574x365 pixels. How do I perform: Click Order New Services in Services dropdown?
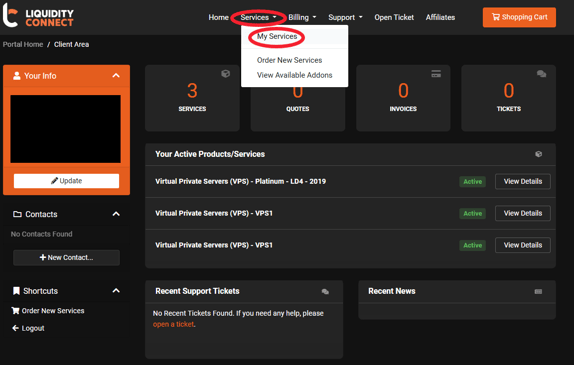pos(290,60)
